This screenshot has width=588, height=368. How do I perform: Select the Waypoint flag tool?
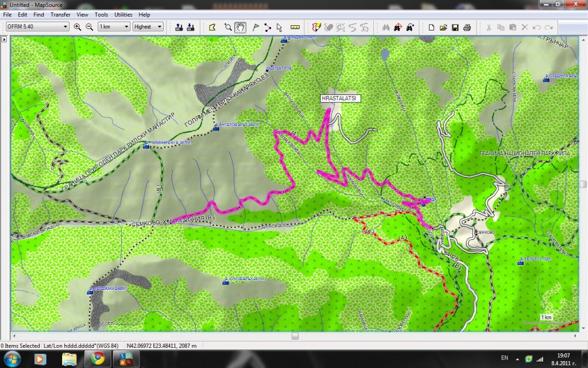point(256,27)
